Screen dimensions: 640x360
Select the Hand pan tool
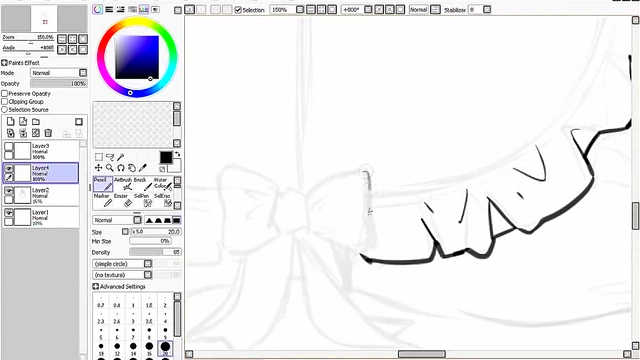131,168
